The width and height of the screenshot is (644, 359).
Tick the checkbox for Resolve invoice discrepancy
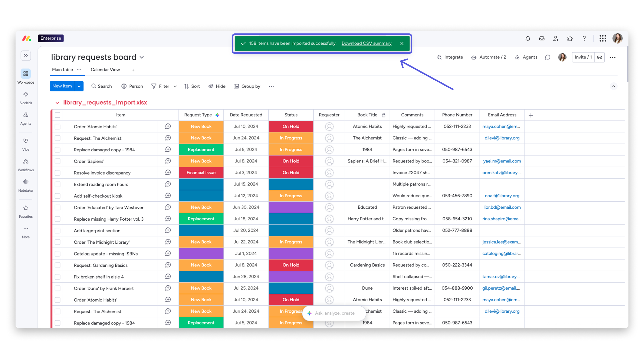[x=57, y=173]
